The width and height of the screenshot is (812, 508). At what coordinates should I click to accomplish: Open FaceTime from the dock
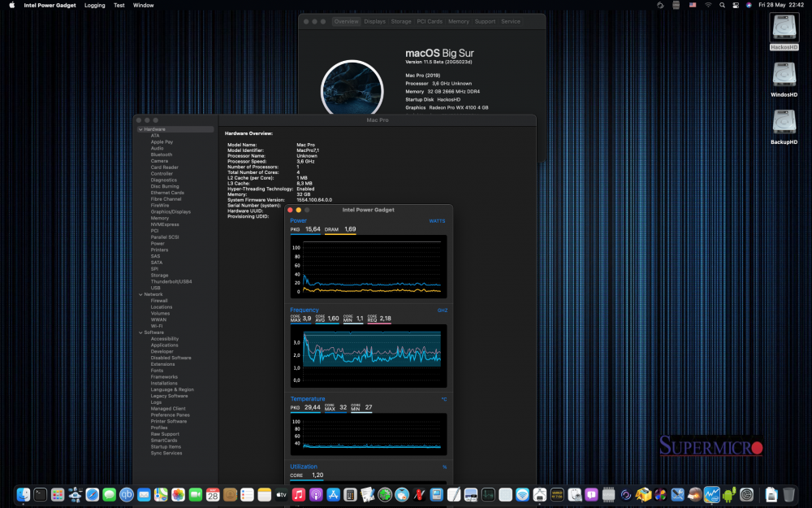coord(195,494)
